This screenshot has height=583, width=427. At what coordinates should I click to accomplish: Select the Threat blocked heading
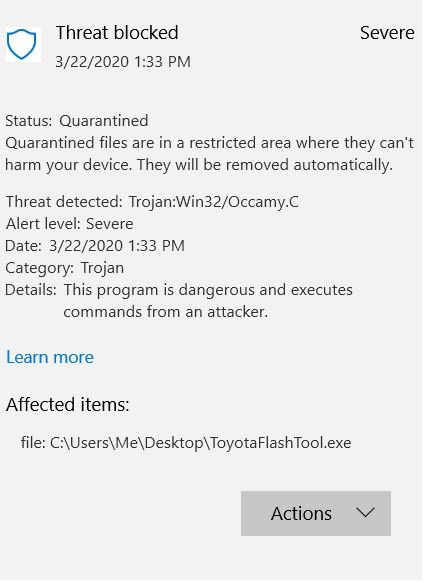point(118,33)
